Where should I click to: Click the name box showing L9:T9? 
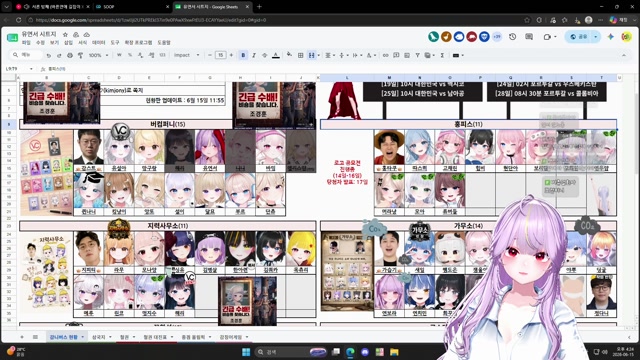[19, 69]
